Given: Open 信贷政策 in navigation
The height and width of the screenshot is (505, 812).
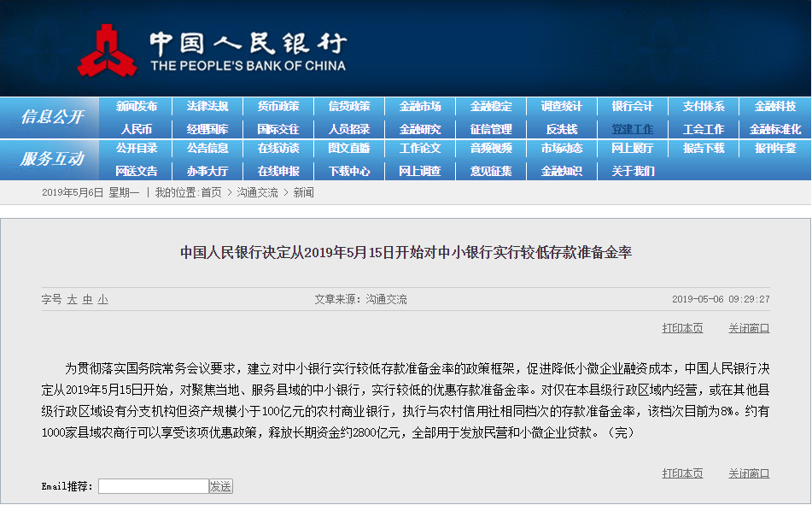Looking at the screenshot, I should [x=349, y=106].
